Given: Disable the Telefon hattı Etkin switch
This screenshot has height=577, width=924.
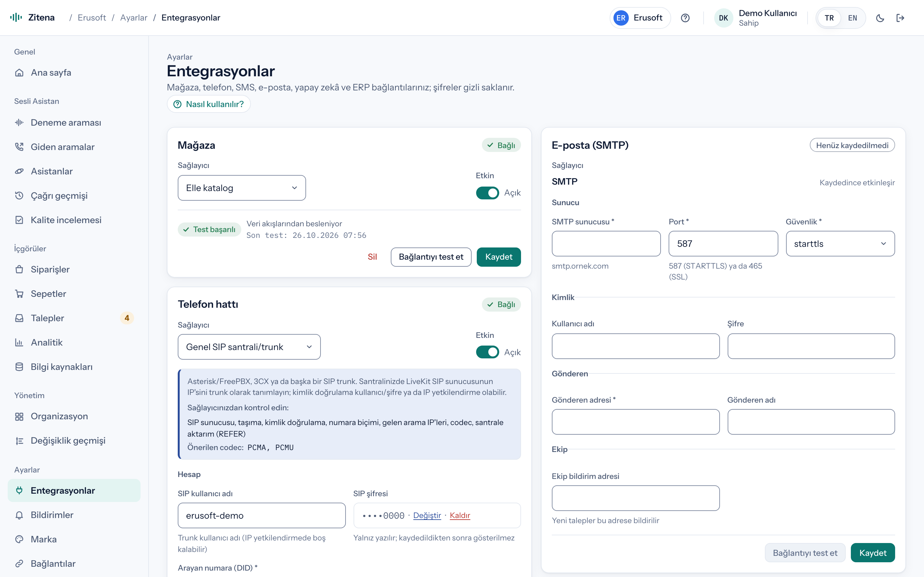Looking at the screenshot, I should coord(487,352).
